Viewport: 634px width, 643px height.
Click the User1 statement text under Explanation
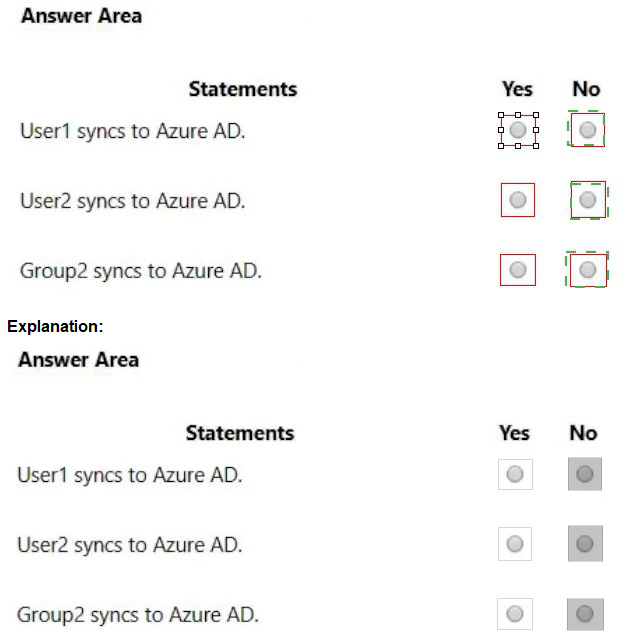(x=129, y=475)
